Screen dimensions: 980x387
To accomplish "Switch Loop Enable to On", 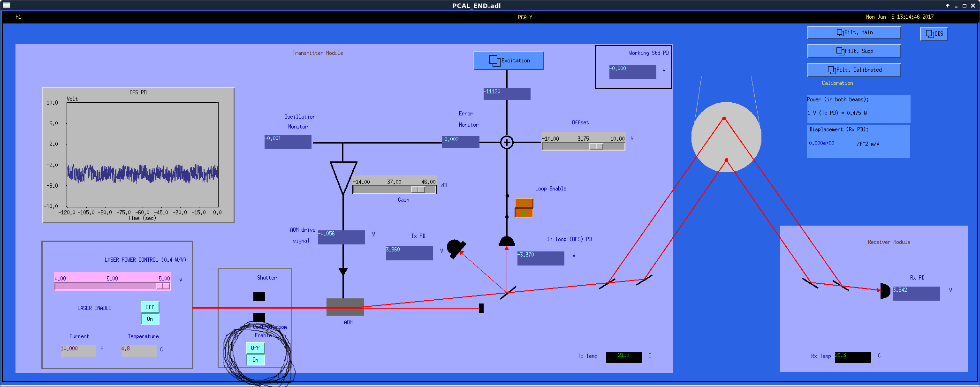I will click(524, 212).
